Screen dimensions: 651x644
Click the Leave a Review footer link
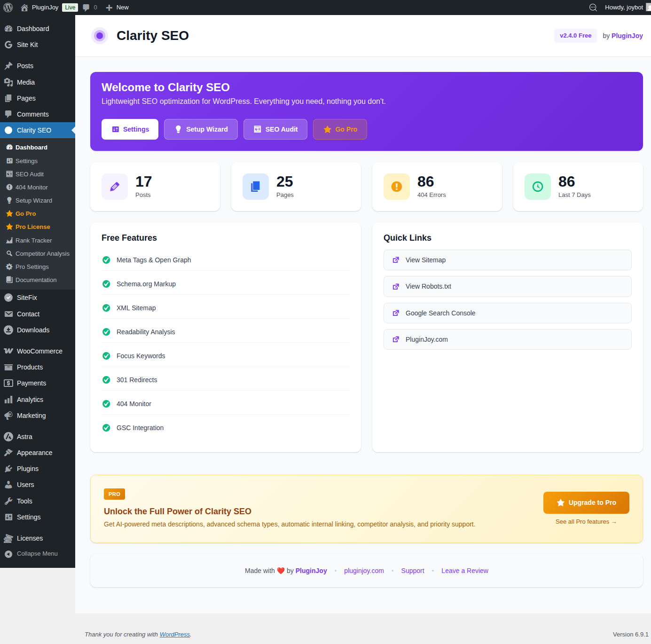[x=464, y=571]
